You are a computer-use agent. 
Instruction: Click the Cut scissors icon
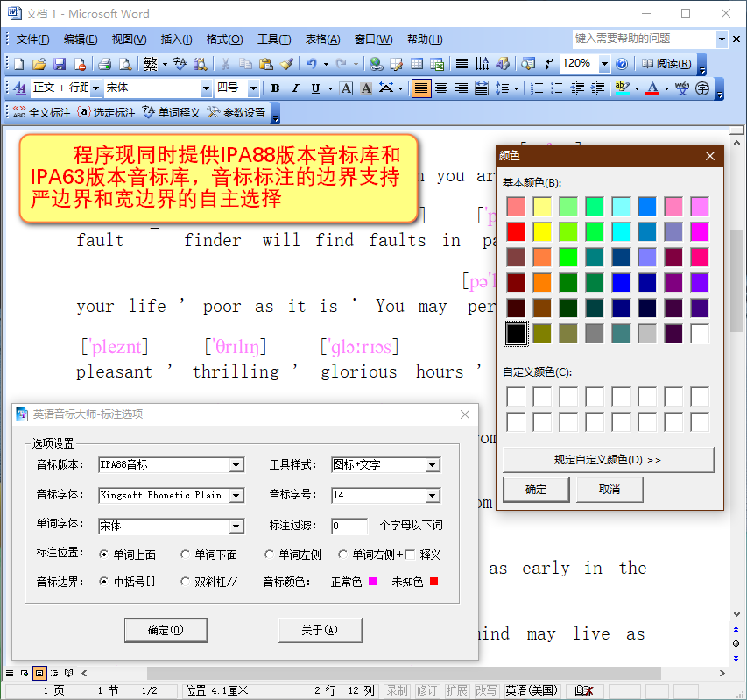225,64
